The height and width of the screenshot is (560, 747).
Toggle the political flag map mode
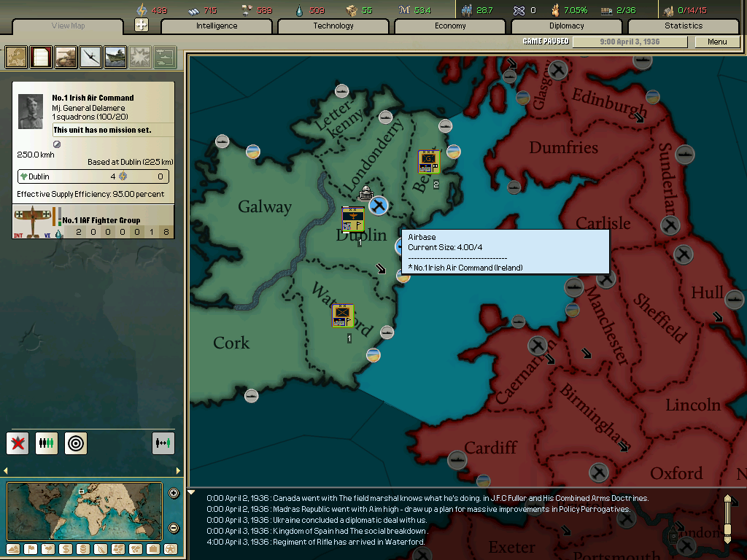31,548
